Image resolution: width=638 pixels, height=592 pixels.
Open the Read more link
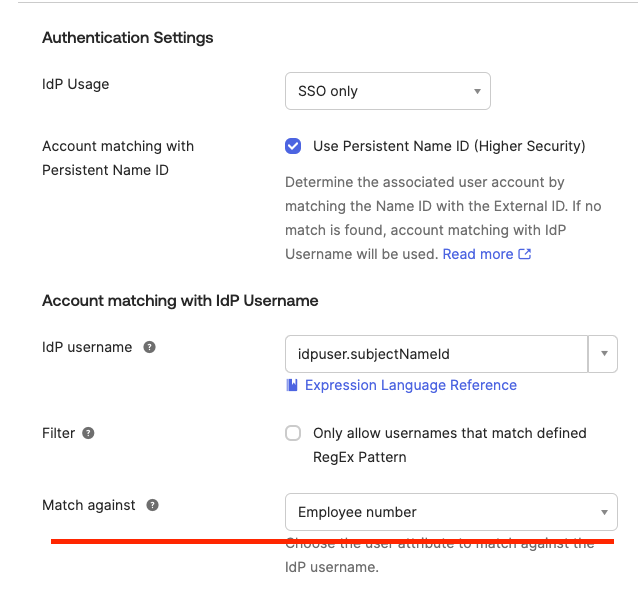pos(478,254)
